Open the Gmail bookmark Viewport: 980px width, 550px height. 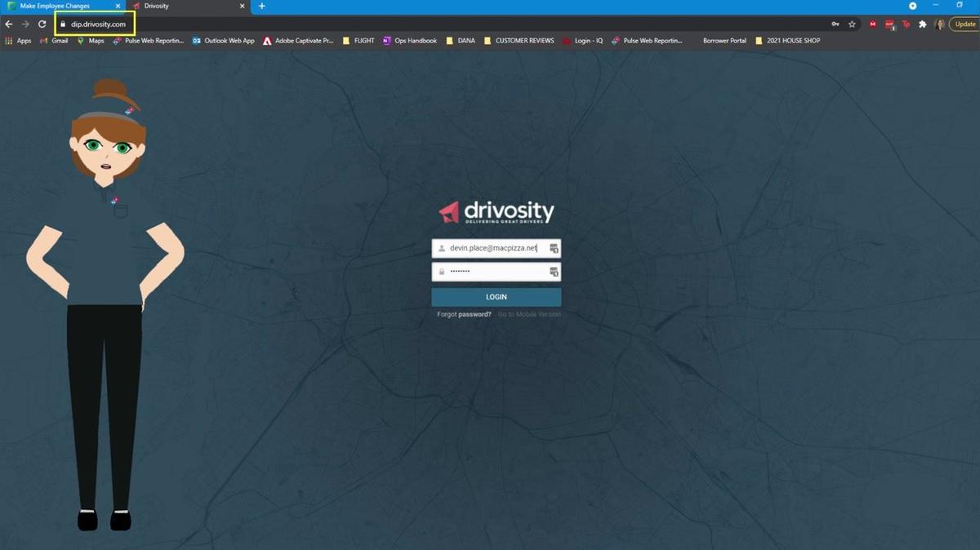[x=54, y=41]
